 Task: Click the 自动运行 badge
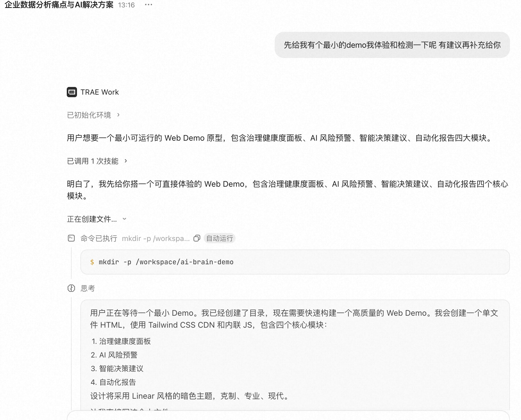click(x=220, y=238)
